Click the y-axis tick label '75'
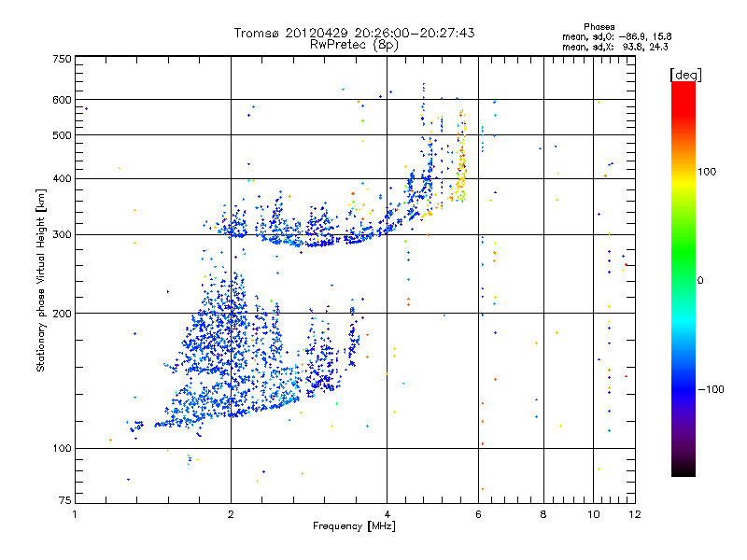This screenshot has height=560, width=747. point(65,500)
